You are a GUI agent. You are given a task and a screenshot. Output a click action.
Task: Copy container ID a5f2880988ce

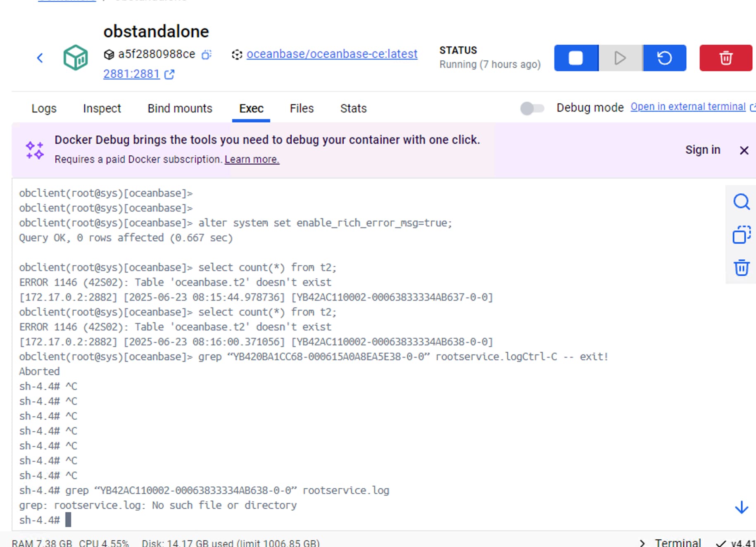tap(207, 55)
